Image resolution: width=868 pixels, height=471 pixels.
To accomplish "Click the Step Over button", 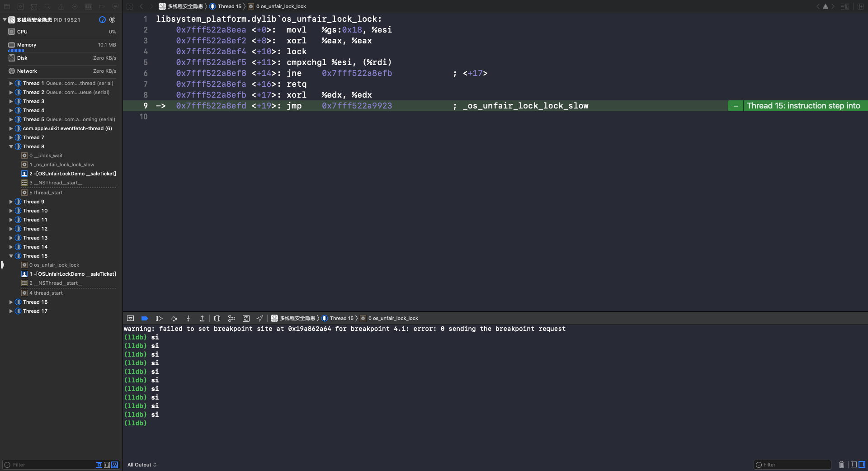I will [174, 318].
